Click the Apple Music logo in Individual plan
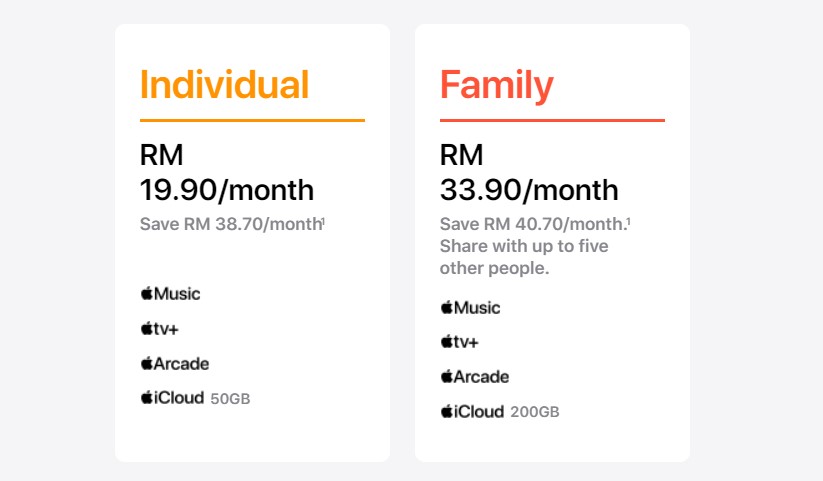This screenshot has height=481, width=823. pos(170,294)
